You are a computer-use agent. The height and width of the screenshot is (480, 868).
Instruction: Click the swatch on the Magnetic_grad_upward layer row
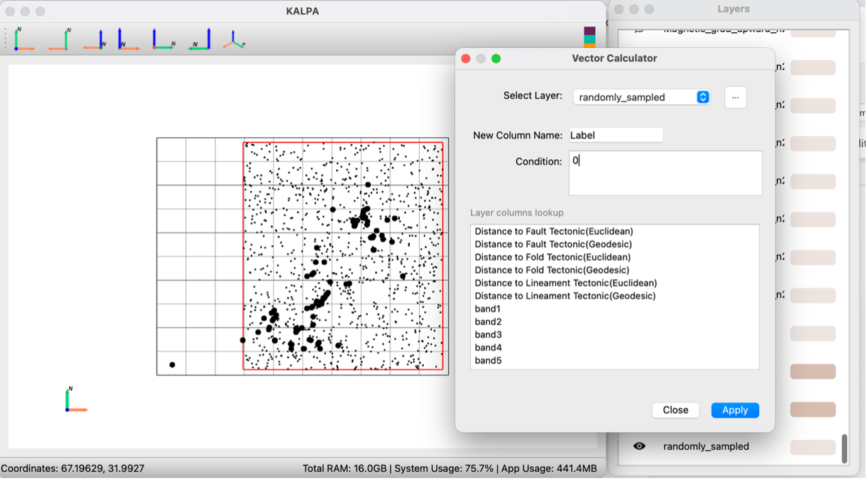813,31
